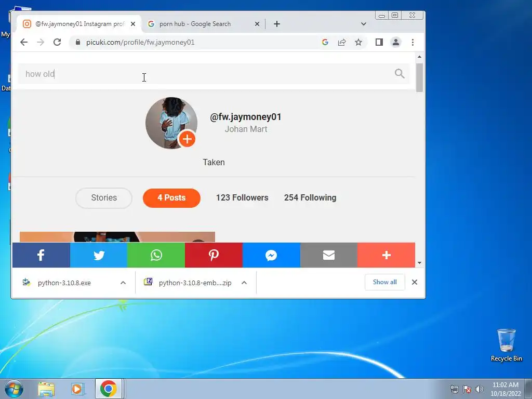The height and width of the screenshot is (399, 532).
Task: Click the Johan Mart name
Action: 246,129
